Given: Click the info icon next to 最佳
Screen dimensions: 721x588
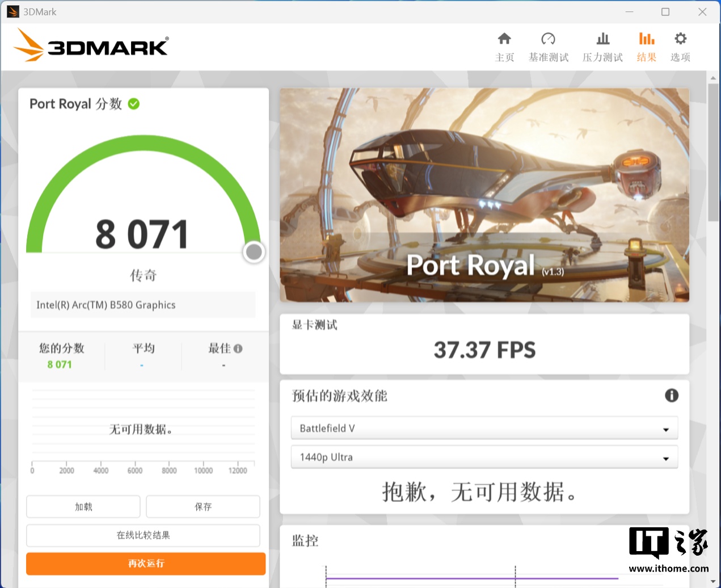Looking at the screenshot, I should [238, 348].
